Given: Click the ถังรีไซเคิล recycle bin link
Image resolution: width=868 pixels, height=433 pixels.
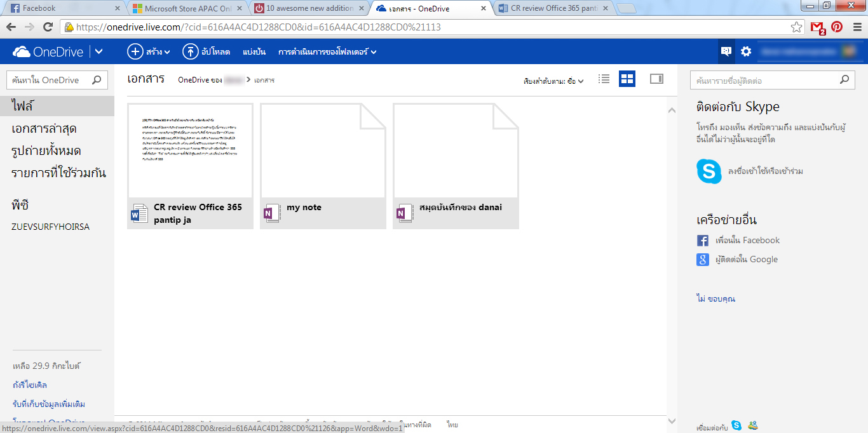Looking at the screenshot, I should point(30,385).
